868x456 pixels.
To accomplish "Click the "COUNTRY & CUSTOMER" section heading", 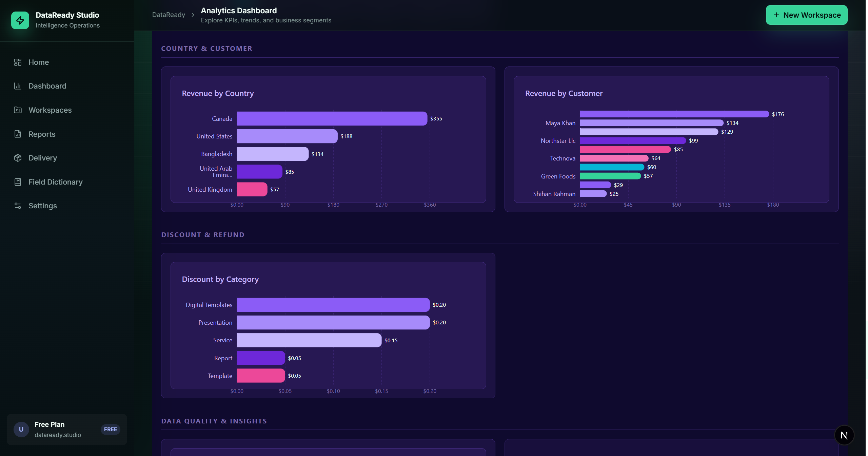I will coord(207,49).
